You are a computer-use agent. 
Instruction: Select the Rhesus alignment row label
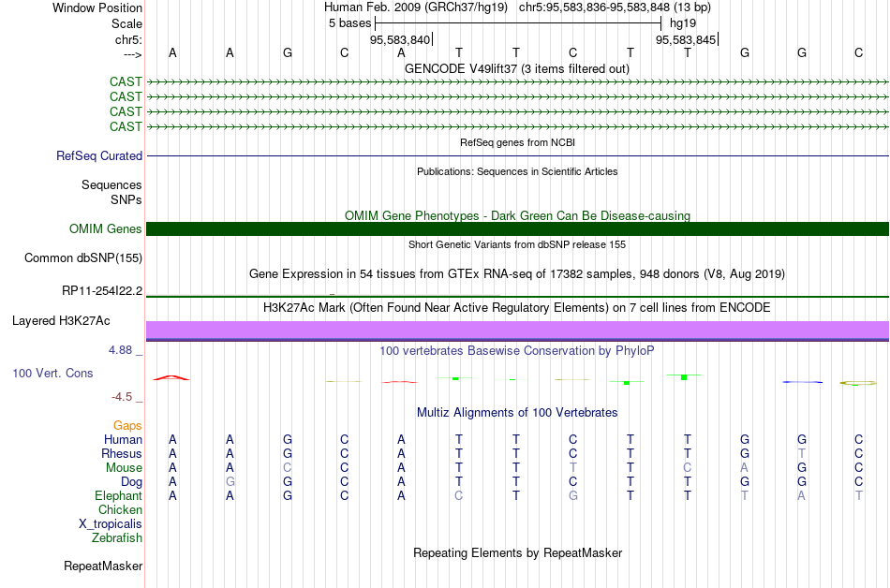click(x=122, y=453)
